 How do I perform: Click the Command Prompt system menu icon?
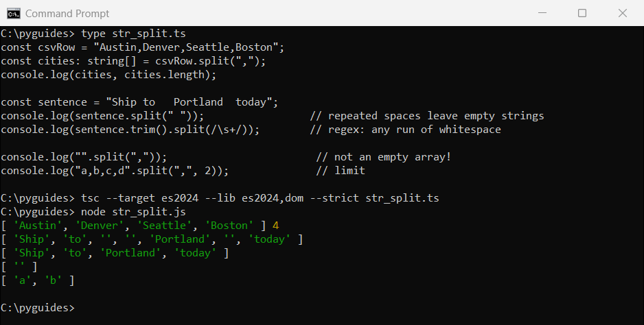[13, 14]
